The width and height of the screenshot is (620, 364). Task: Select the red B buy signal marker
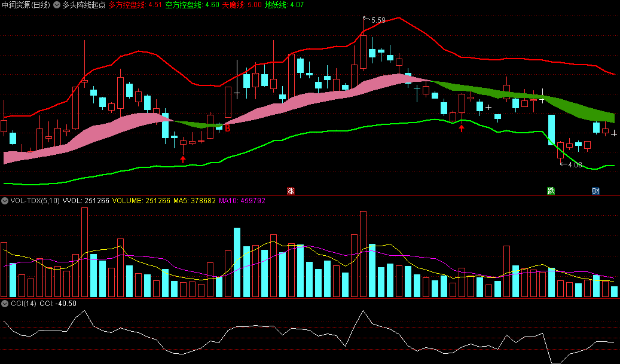pyautogui.click(x=227, y=128)
